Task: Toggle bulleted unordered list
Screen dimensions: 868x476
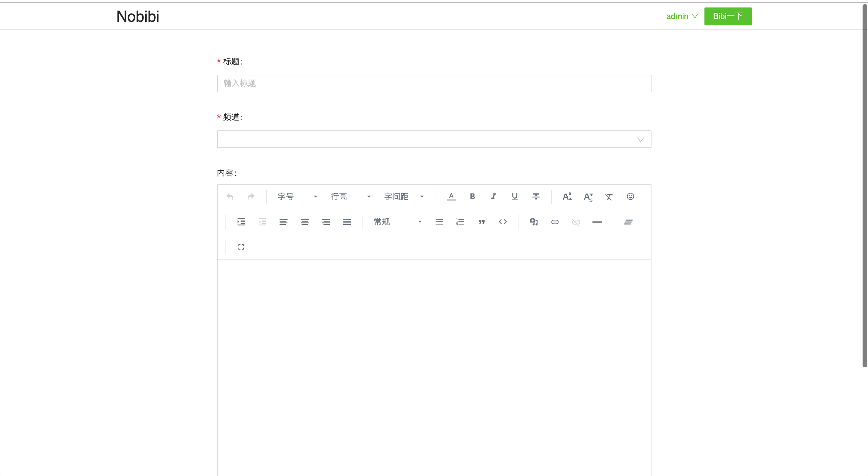Action: [439, 222]
